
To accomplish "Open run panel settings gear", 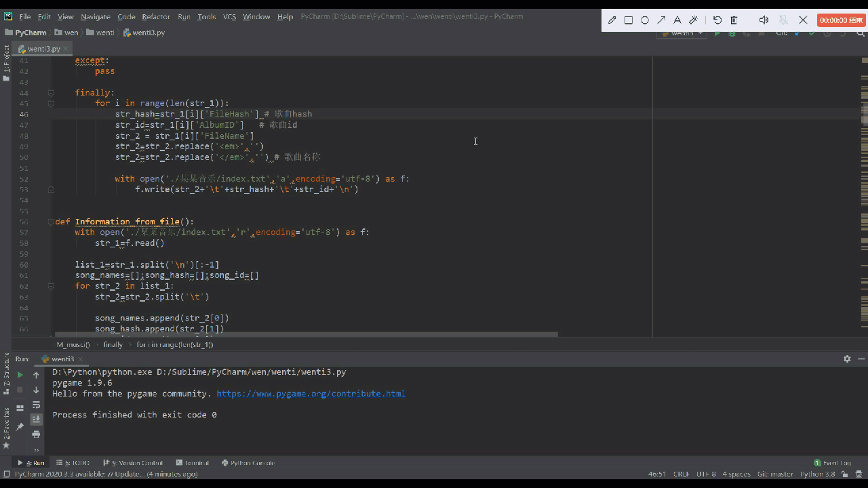I will (847, 359).
